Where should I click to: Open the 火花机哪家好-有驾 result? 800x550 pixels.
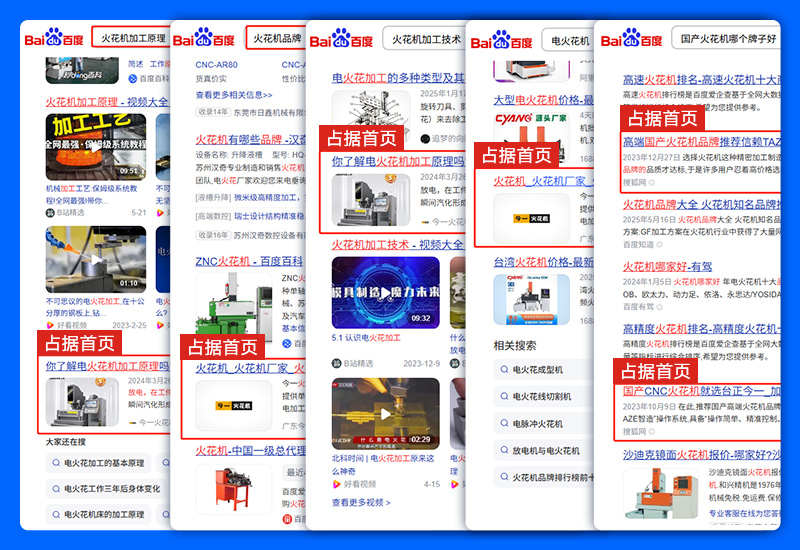pos(667,266)
